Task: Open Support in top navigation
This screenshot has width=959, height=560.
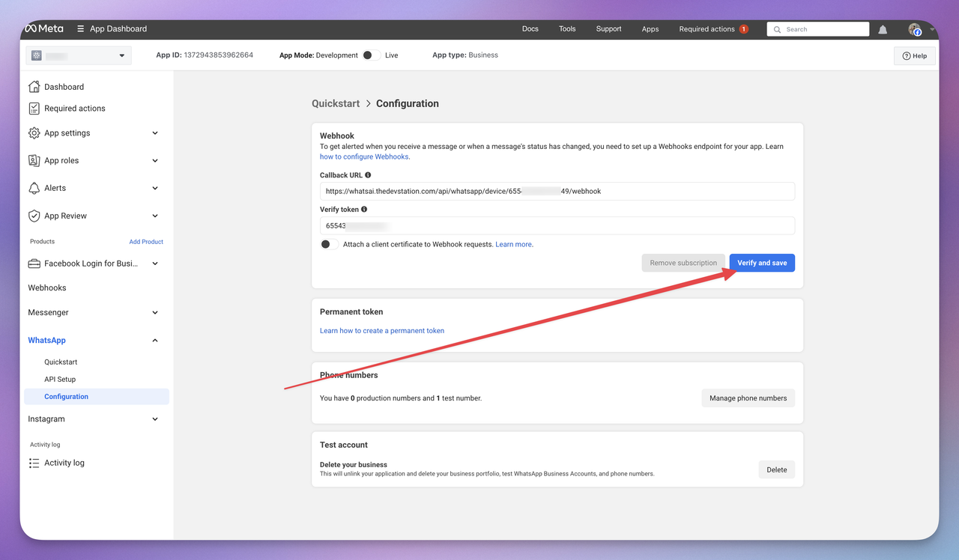Action: [x=608, y=29]
